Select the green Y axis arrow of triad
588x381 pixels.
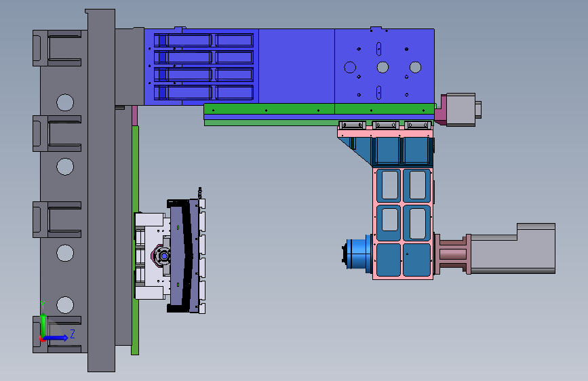(x=43, y=324)
